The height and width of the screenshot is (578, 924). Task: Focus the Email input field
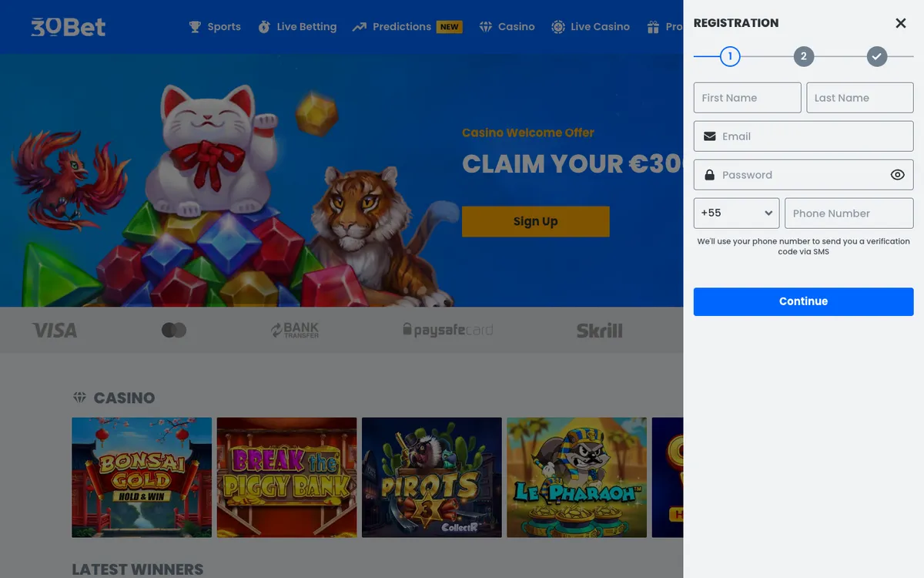coord(804,136)
